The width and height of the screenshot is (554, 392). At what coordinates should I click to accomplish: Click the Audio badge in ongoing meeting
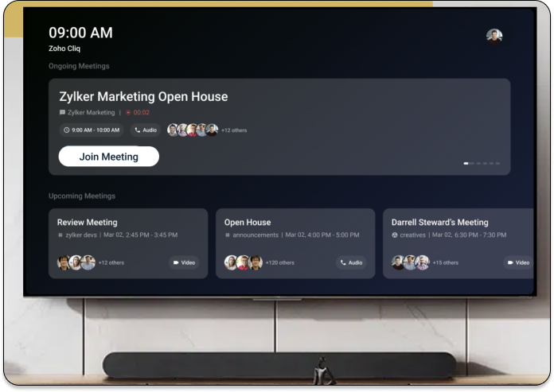coord(146,130)
